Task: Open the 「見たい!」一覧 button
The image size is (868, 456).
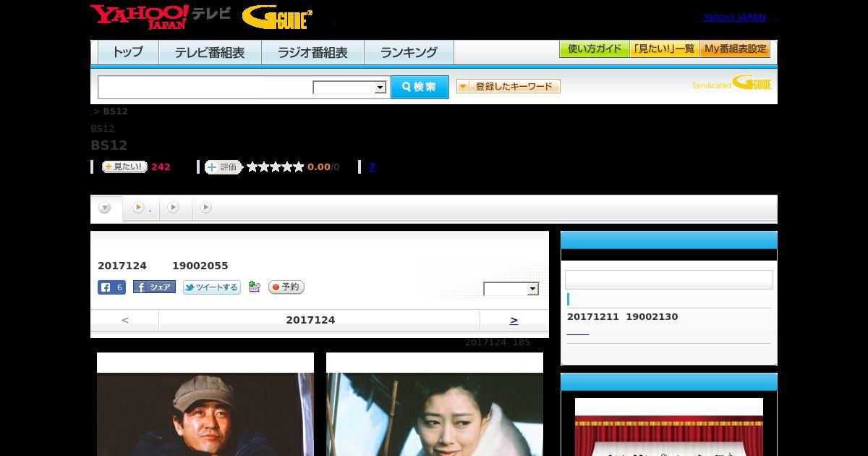Action: (x=664, y=49)
